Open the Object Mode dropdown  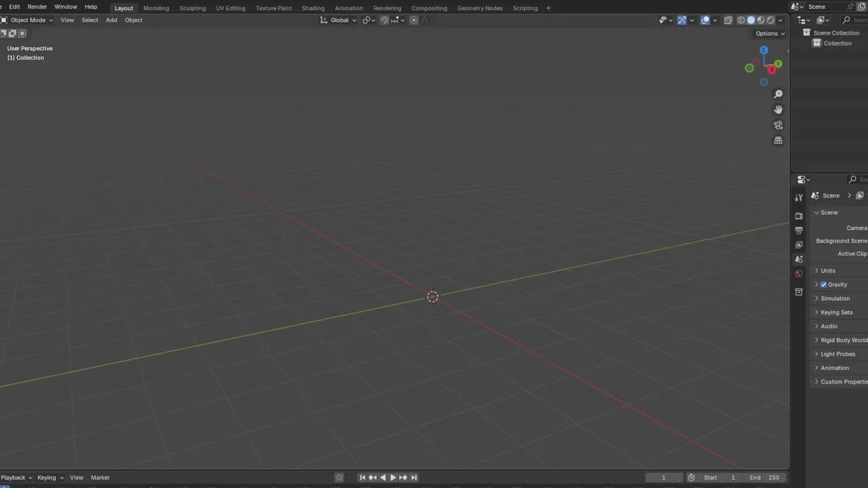pyautogui.click(x=27, y=20)
